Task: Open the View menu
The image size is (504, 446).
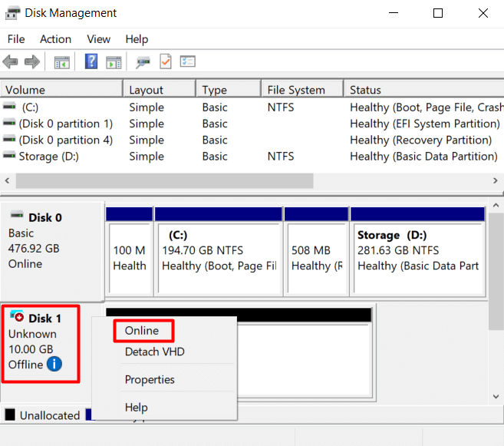Action: [x=98, y=39]
